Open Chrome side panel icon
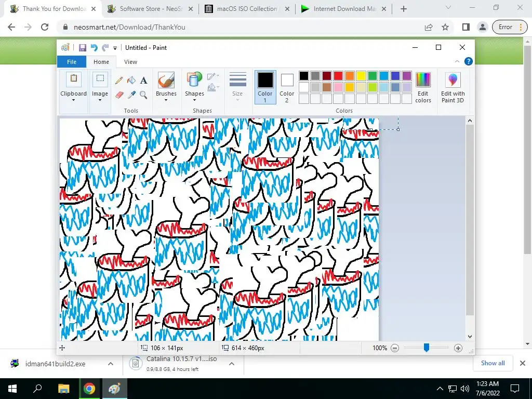This screenshot has height=399, width=532. (x=466, y=27)
